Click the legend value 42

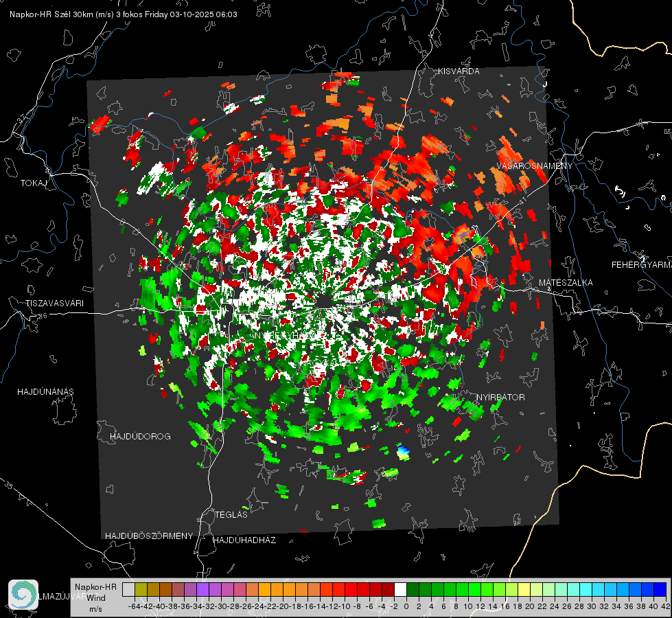[x=665, y=606]
